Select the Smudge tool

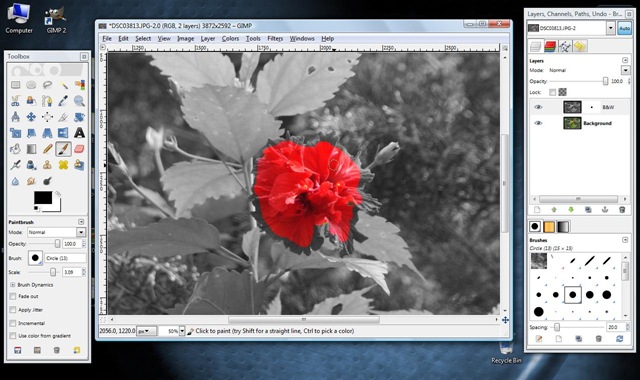pos(31,181)
